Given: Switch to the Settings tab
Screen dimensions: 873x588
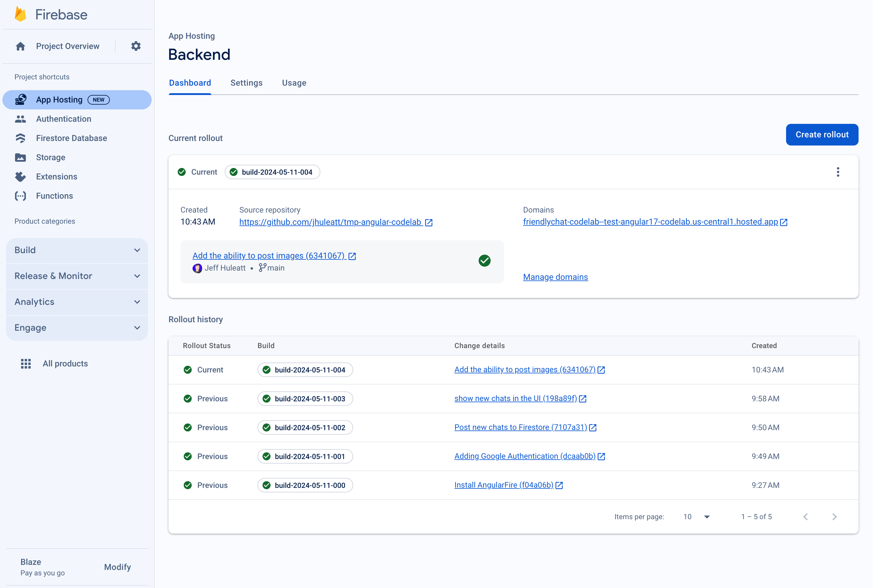Looking at the screenshot, I should tap(246, 83).
